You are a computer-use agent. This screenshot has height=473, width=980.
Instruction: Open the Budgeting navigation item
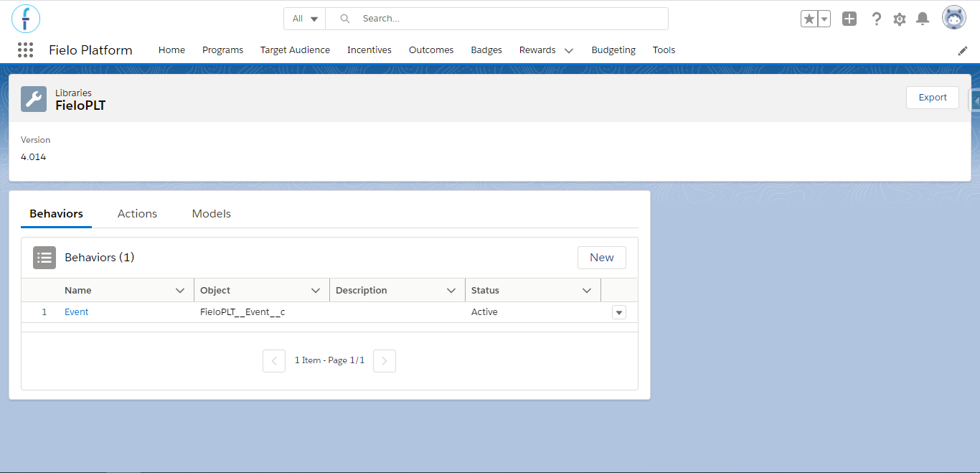613,50
